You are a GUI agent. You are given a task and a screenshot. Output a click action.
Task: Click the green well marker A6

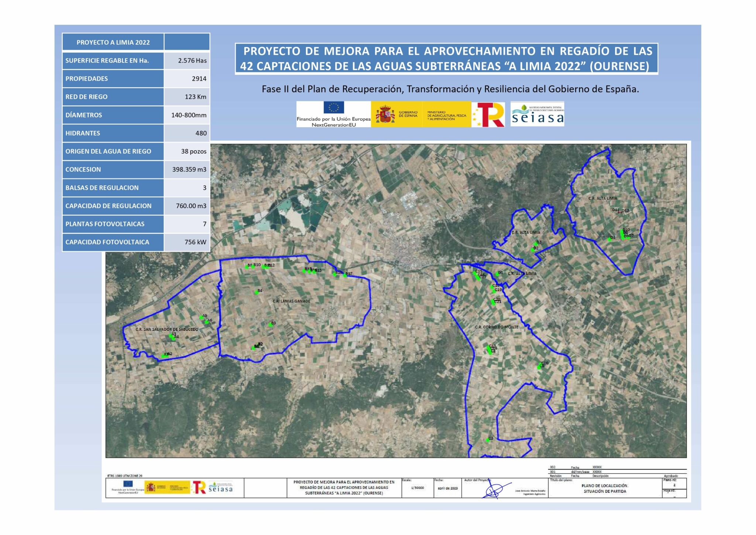[x=207, y=322]
